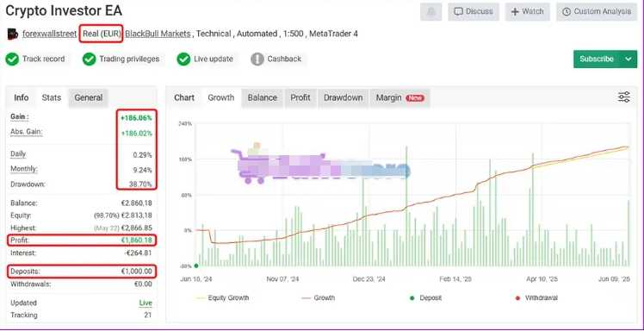Click the Discuss button
644x331 pixels.
tap(474, 11)
